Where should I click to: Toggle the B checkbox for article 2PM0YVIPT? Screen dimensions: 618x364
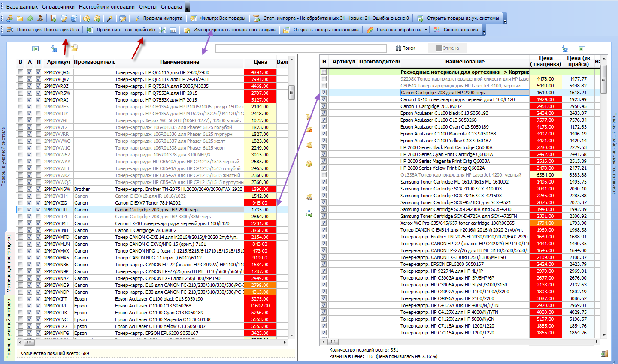(21, 299)
